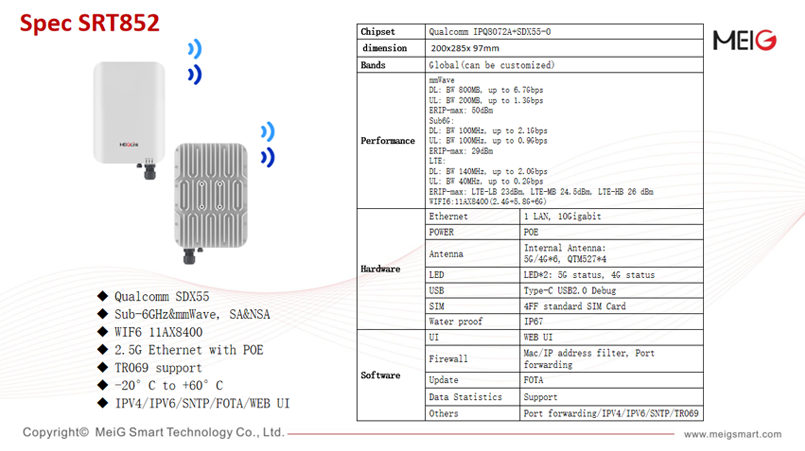Select the white router front image

tap(127, 115)
